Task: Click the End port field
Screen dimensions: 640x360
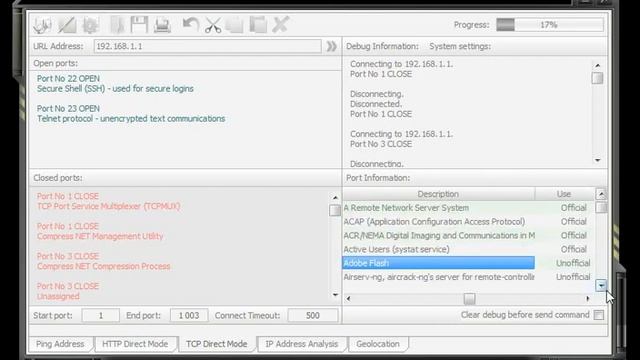Action: 189,316
